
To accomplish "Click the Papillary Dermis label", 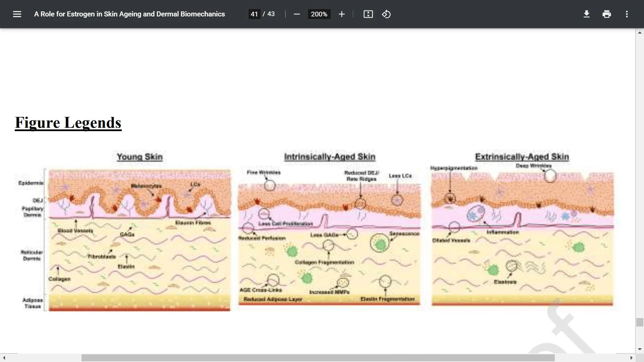I will [x=33, y=212].
